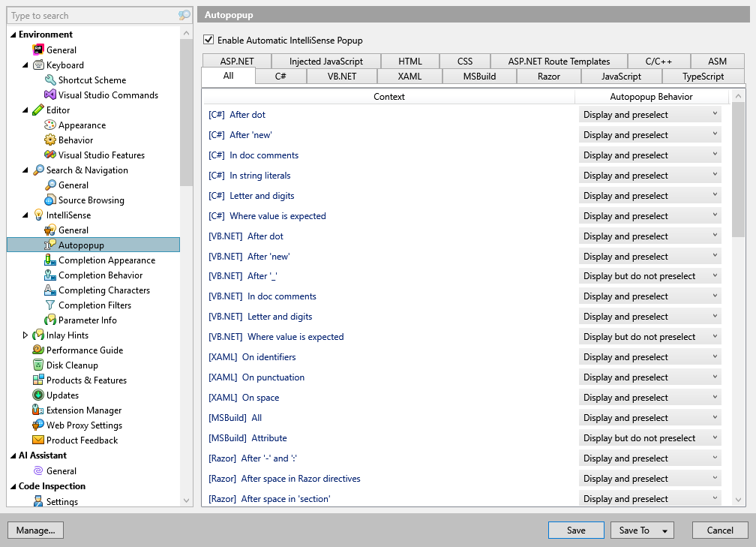This screenshot has height=547, width=756.
Task: Switch to the XAML tab
Action: [409, 76]
